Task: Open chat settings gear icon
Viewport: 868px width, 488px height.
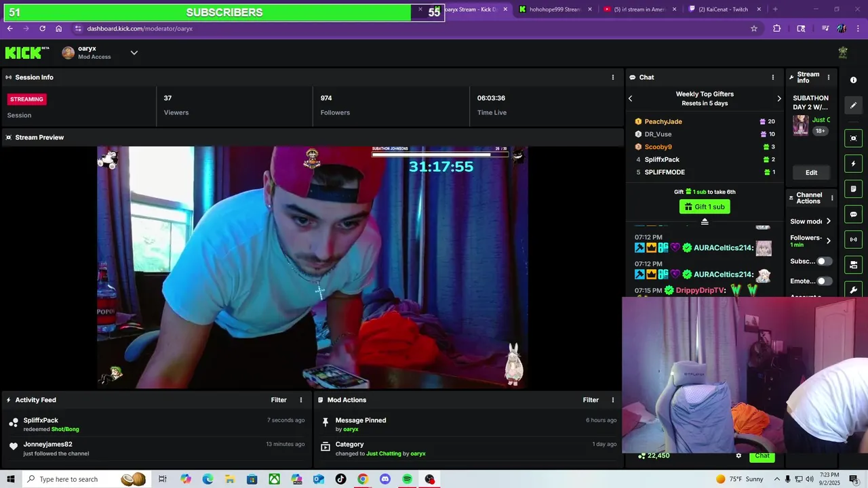Action: pos(738,455)
